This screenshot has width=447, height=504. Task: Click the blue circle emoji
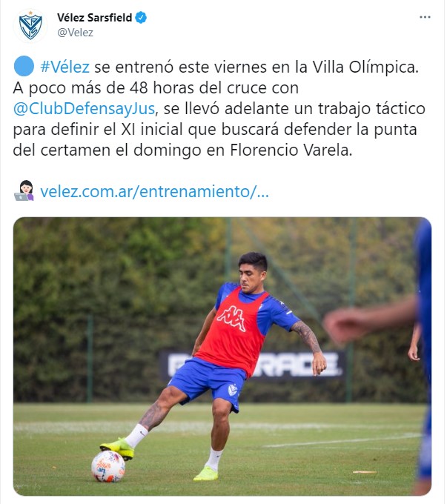[x=24, y=66]
